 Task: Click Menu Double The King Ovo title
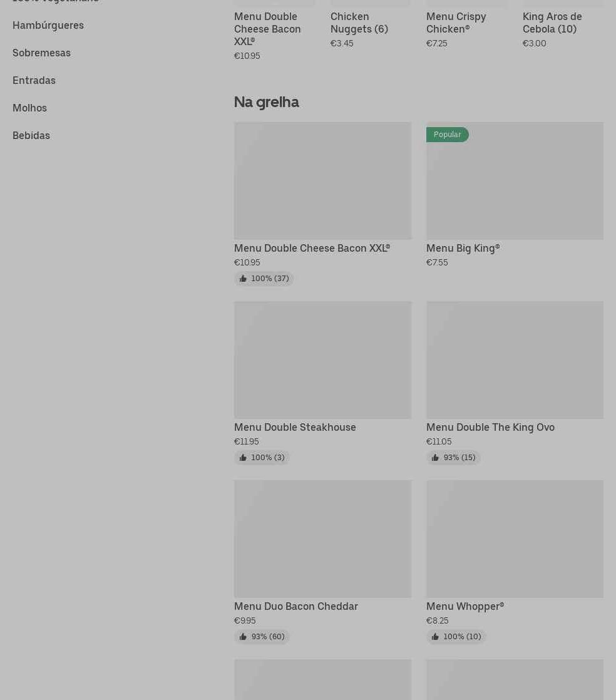pos(490,428)
